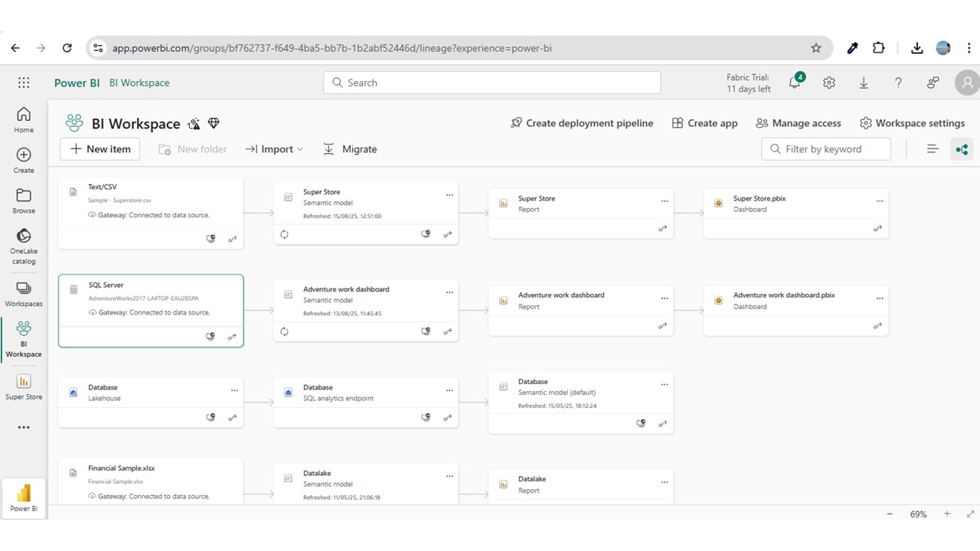Click the browser address bar URL

pyautogui.click(x=332, y=48)
